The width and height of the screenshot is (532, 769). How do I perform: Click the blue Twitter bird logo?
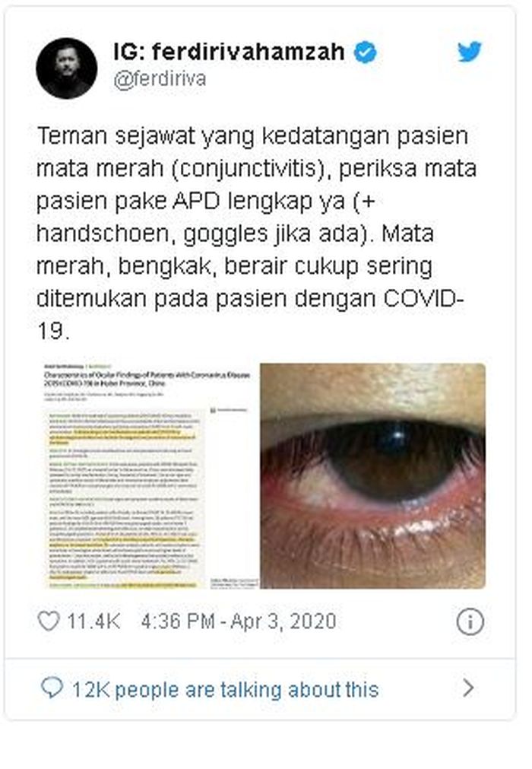pos(469,52)
